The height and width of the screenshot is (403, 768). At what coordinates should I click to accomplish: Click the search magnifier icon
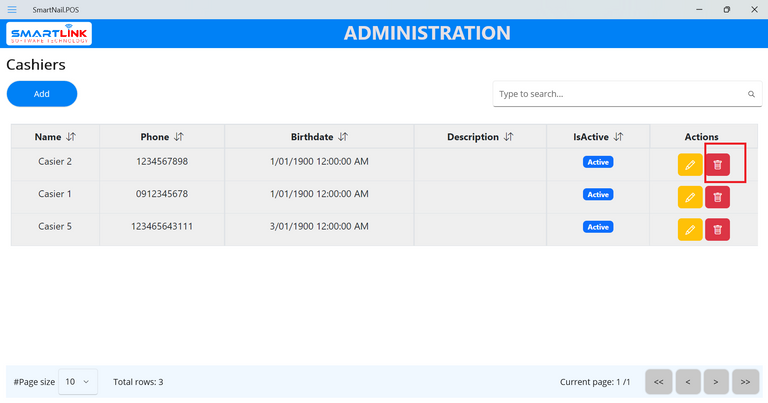(x=751, y=94)
